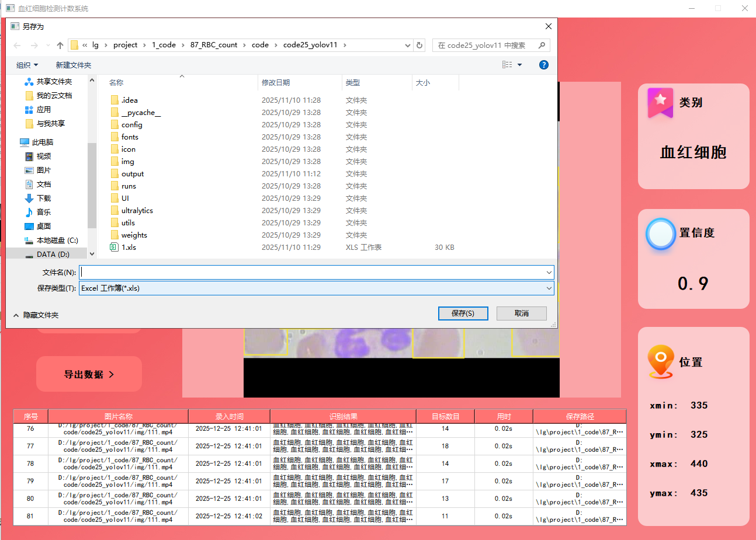
Task: Click the 识别结果 table column header
Action: pos(343,416)
